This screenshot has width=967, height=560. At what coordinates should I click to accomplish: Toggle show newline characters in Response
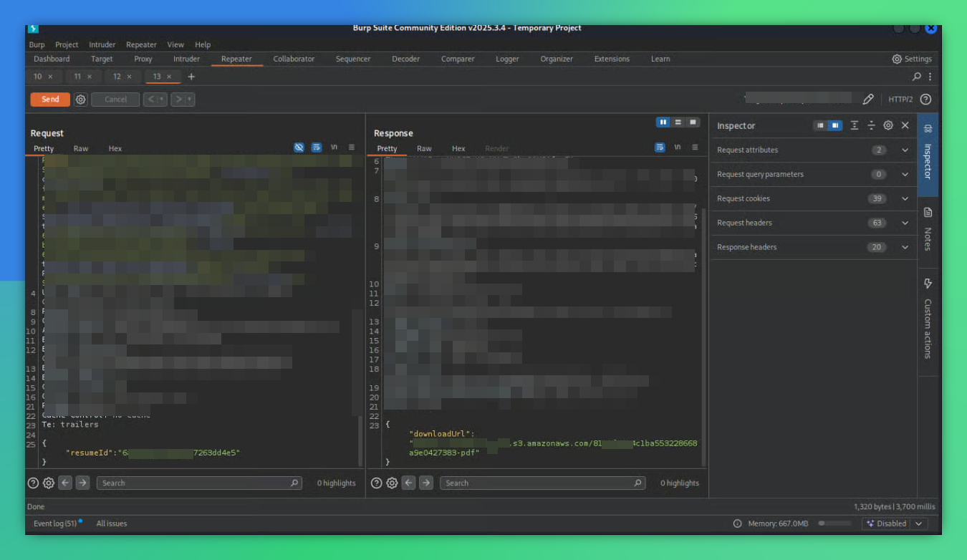677,148
